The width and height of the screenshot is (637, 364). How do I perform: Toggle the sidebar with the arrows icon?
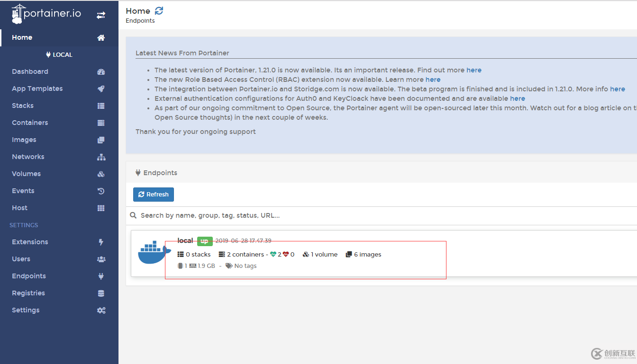(x=101, y=15)
